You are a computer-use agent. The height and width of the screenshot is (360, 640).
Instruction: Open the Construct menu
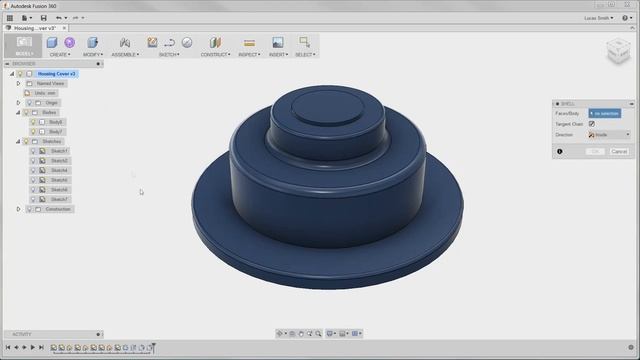point(216,54)
